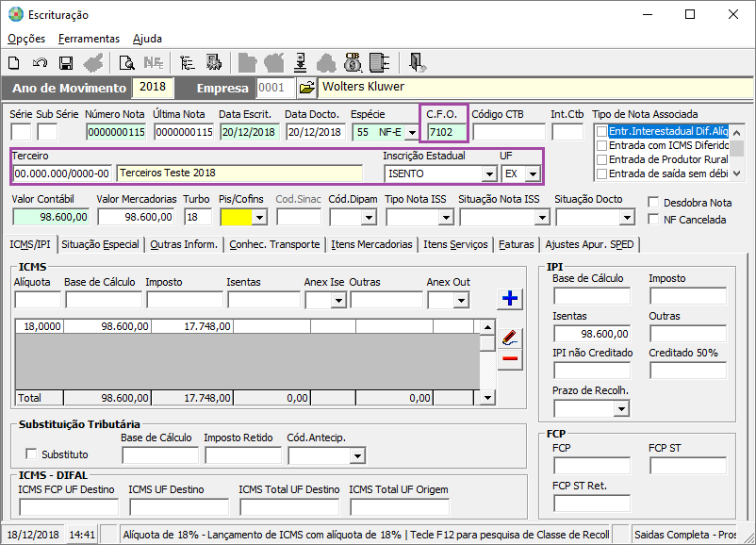Click the picture-with-gear toolbar icon
The width and height of the screenshot is (756, 545).
click(x=214, y=62)
